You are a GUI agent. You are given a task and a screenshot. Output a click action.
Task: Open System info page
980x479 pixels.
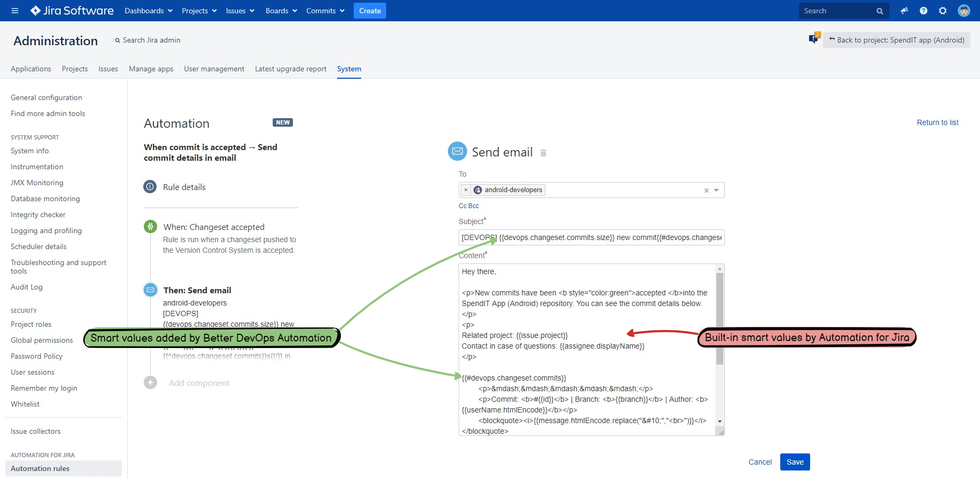pos(30,151)
